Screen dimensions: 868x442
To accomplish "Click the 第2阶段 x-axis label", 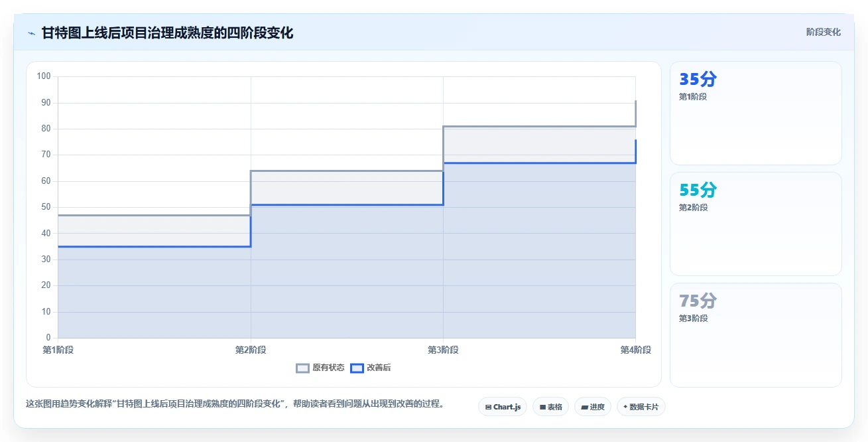I will 251,350.
